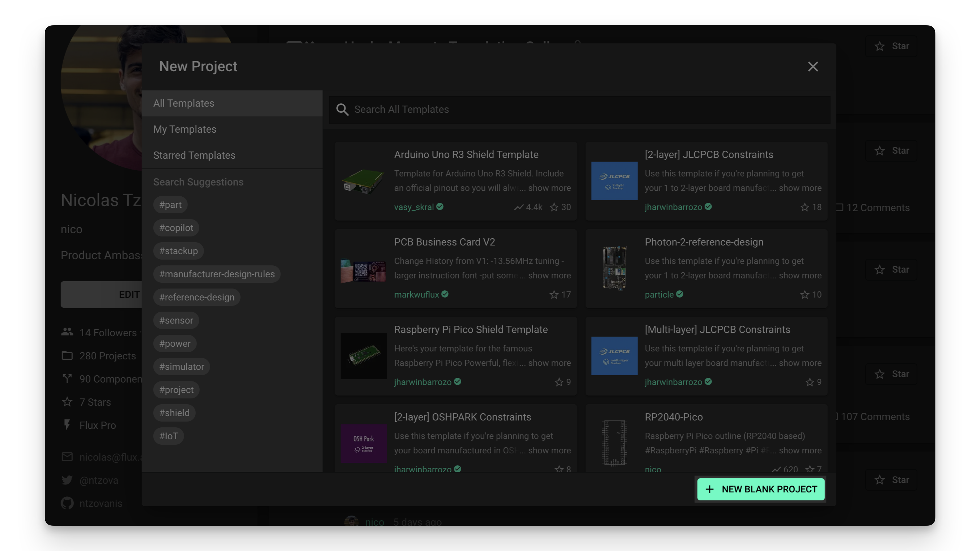Open vasy_skral author profile link
980x551 pixels.
pos(413,207)
